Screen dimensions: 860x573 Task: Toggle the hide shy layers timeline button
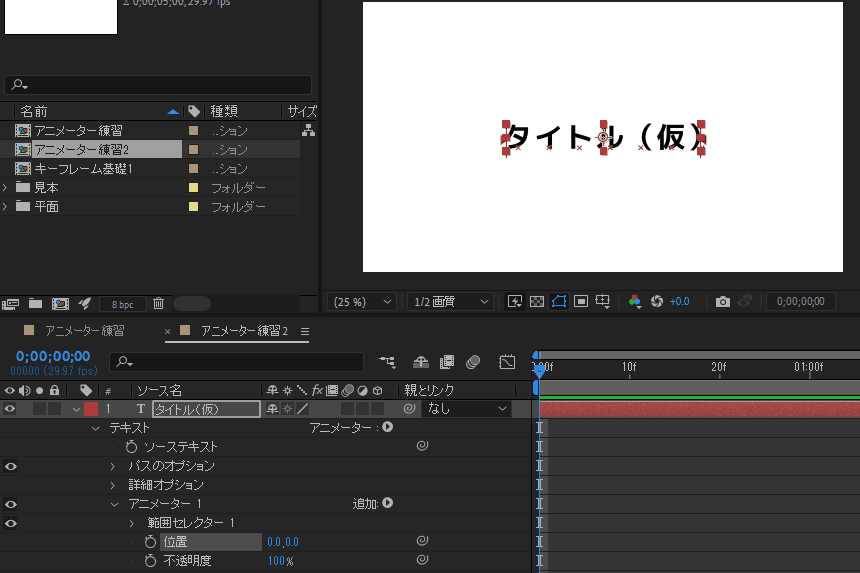tap(421, 362)
